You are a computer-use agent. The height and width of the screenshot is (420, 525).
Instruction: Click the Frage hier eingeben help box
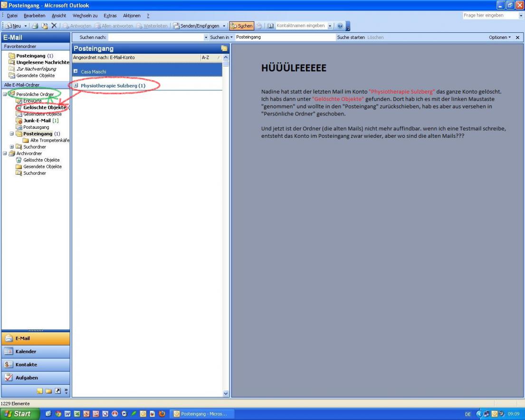(x=490, y=15)
